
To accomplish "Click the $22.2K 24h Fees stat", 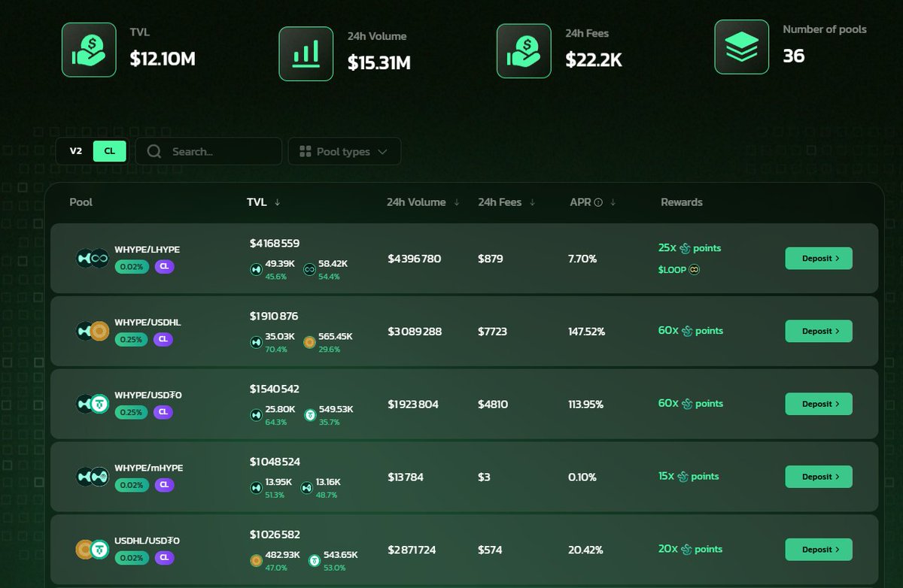I will pyautogui.click(x=594, y=60).
